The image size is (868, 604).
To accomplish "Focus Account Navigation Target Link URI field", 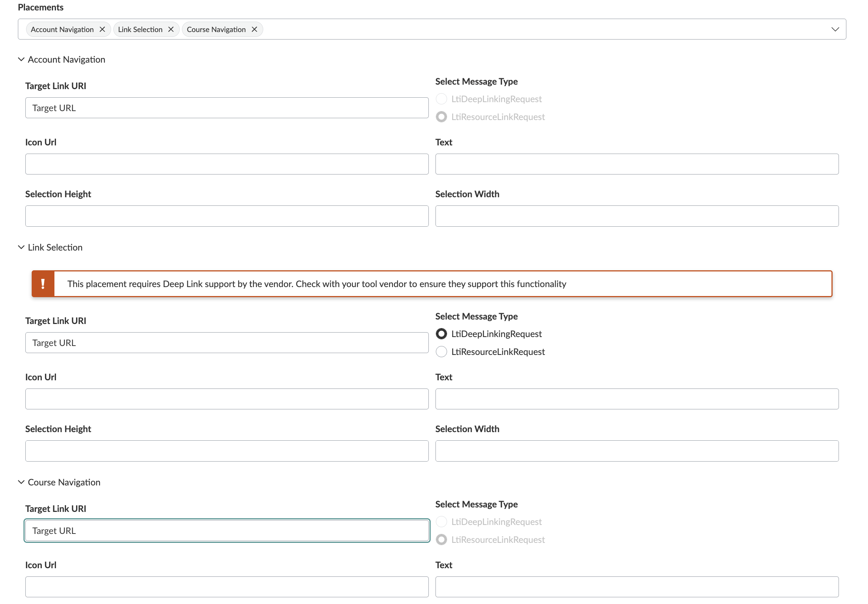I will [x=227, y=108].
